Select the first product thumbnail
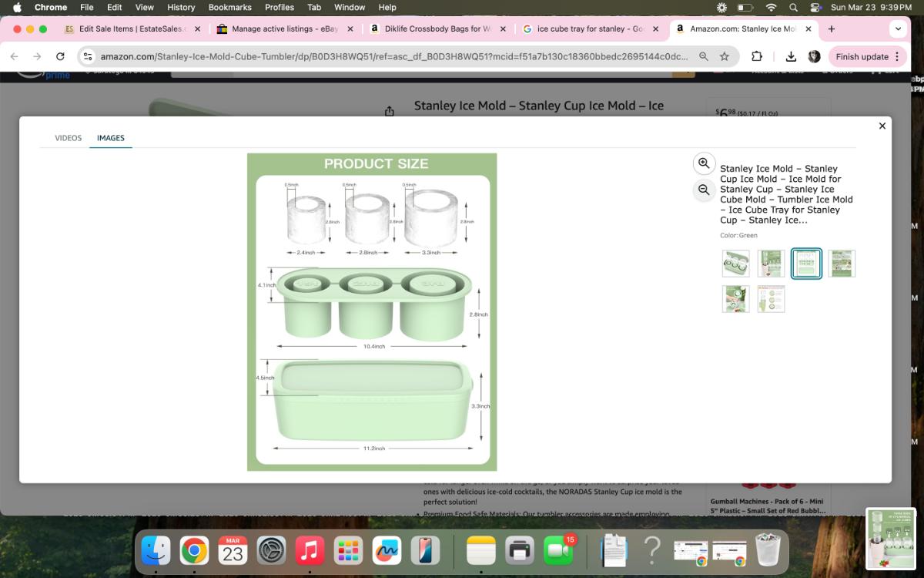Screen dimensions: 924x578 coord(735,264)
